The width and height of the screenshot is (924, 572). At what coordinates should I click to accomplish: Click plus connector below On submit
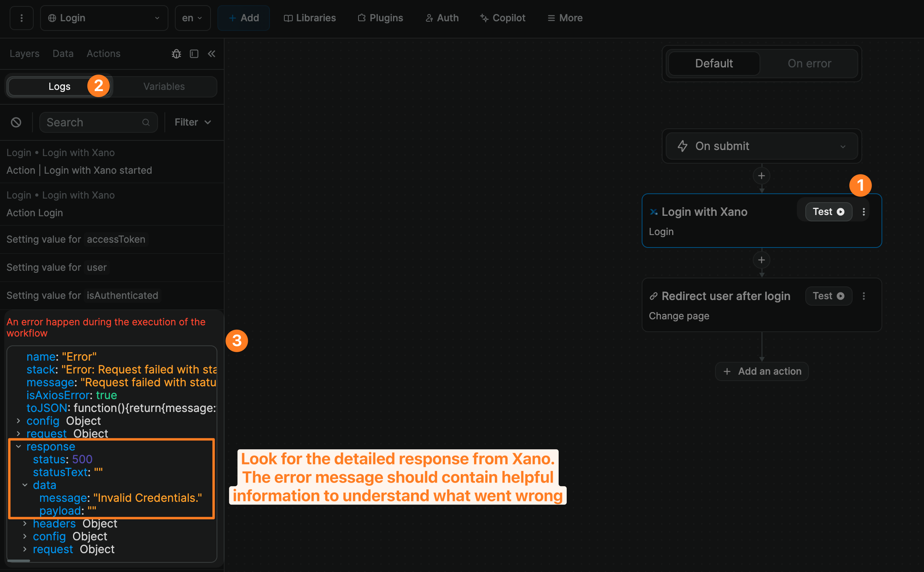[762, 176]
